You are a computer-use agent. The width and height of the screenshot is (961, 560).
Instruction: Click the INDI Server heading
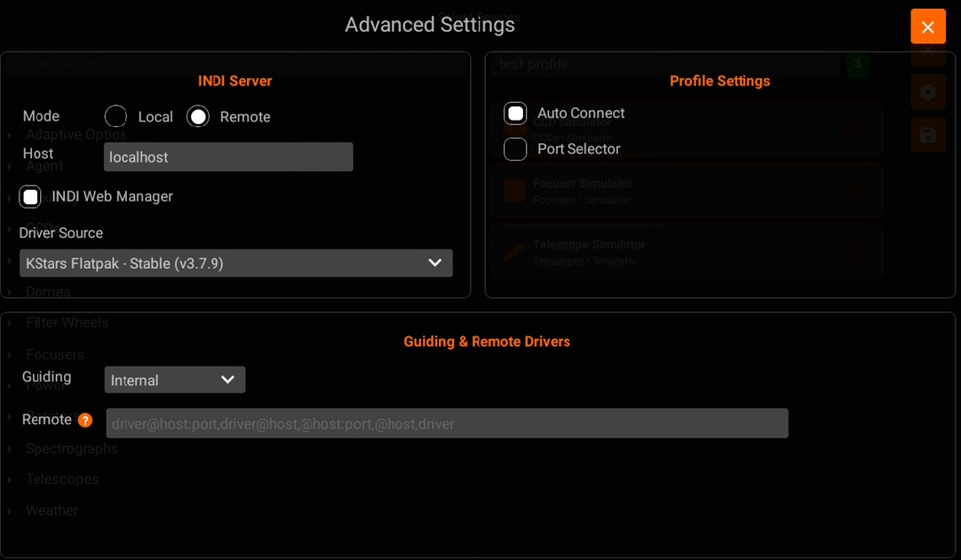tap(234, 81)
